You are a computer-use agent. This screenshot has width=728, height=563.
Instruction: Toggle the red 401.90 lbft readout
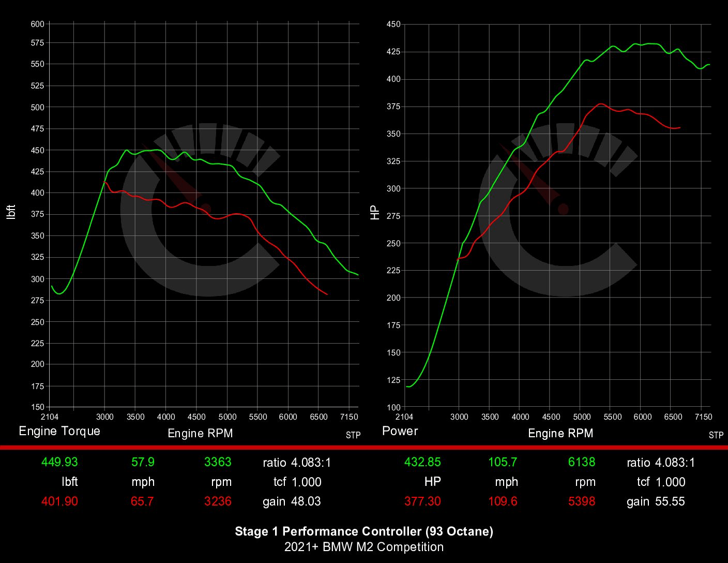(60, 501)
